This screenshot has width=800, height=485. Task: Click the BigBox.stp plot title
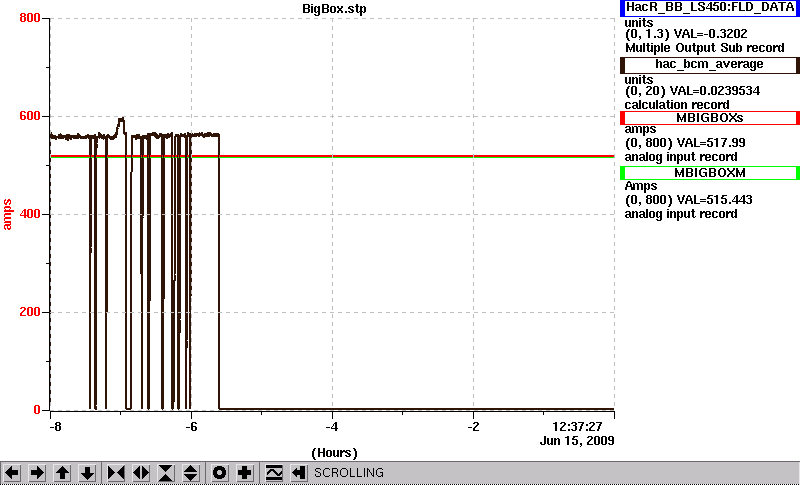tap(334, 9)
